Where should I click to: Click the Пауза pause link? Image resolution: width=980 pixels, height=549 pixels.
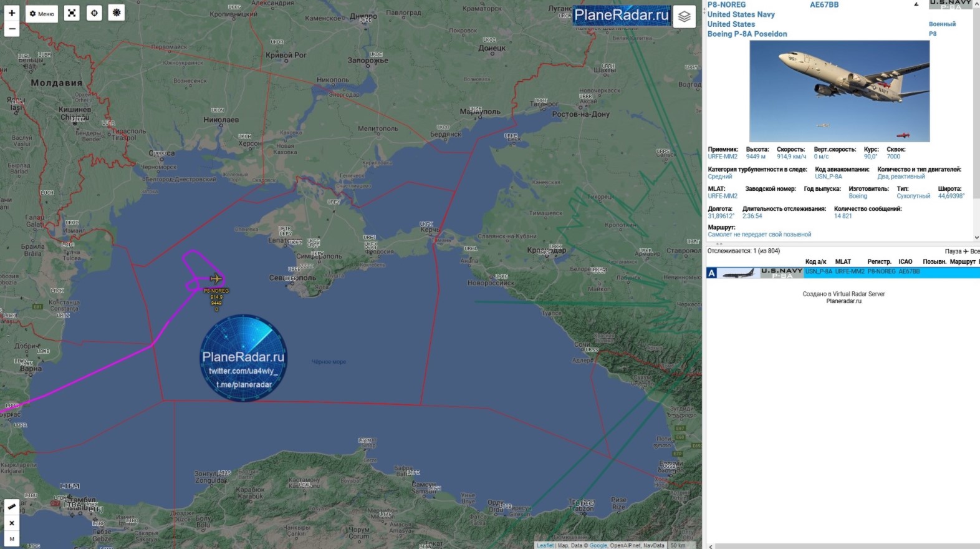point(953,251)
